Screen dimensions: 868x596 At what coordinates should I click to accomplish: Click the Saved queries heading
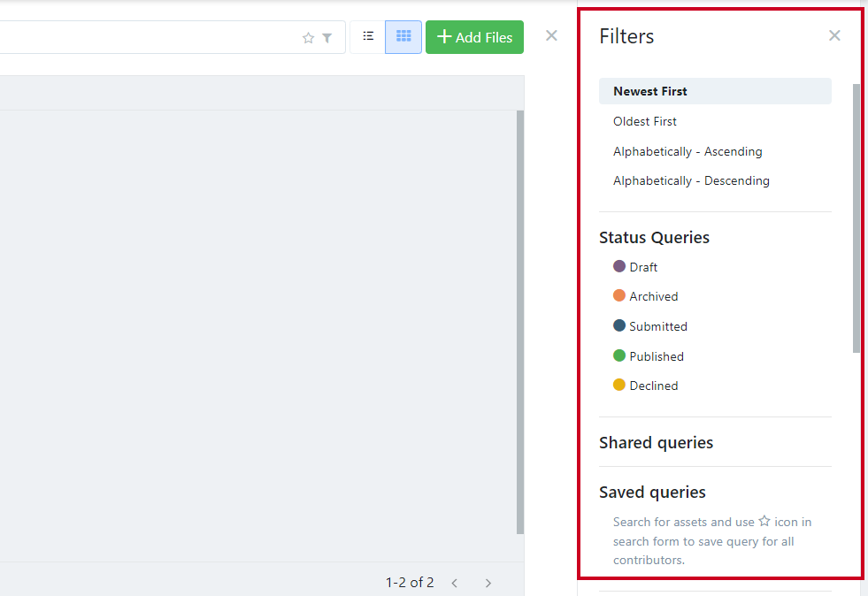pyautogui.click(x=652, y=492)
